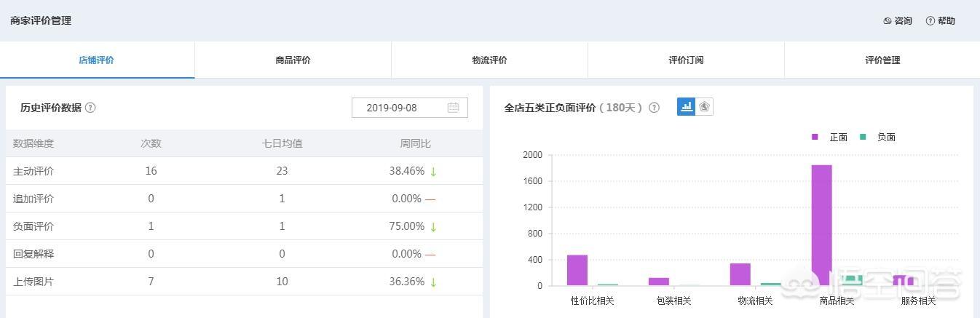This screenshot has width=980, height=318.
Task: Click the 75.00% week-over-week value
Action: coord(407,226)
